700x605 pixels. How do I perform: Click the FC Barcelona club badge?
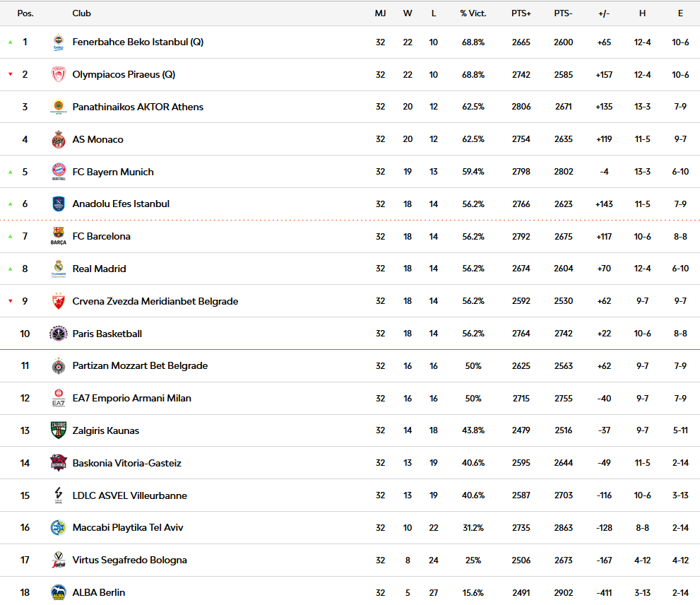tap(59, 237)
